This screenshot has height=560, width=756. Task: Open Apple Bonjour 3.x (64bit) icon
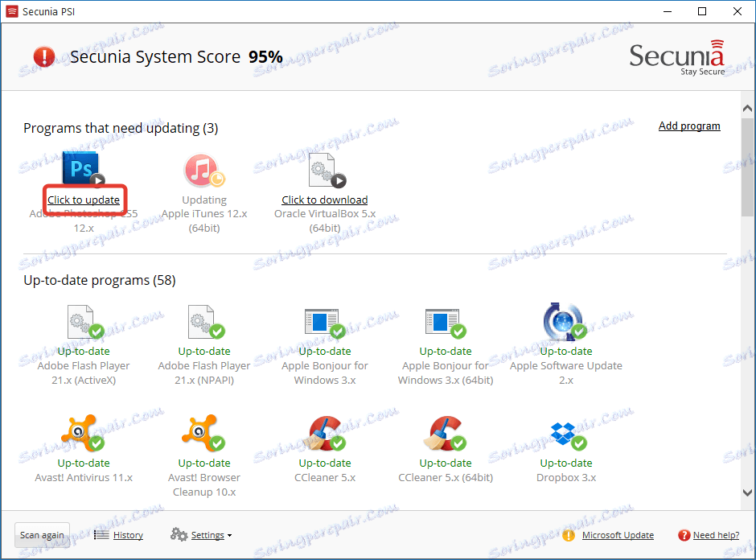(x=445, y=323)
